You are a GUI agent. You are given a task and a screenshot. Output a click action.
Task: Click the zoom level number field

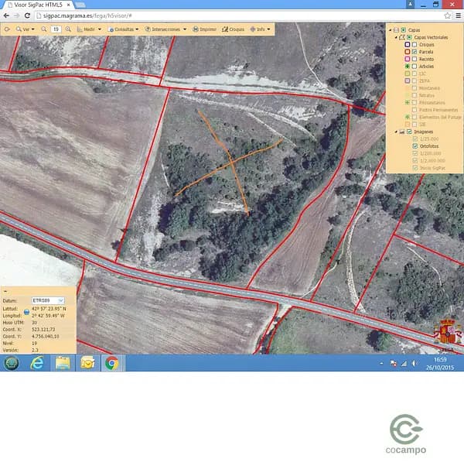[56, 29]
